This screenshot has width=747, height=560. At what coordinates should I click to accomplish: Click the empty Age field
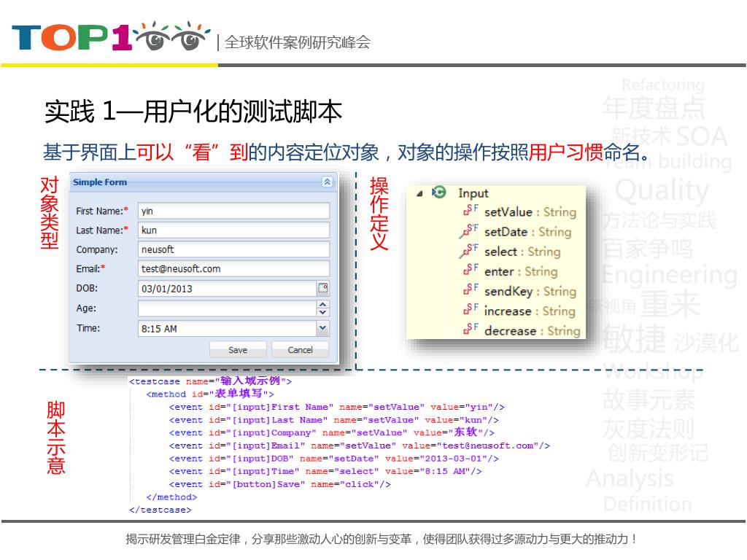click(228, 308)
